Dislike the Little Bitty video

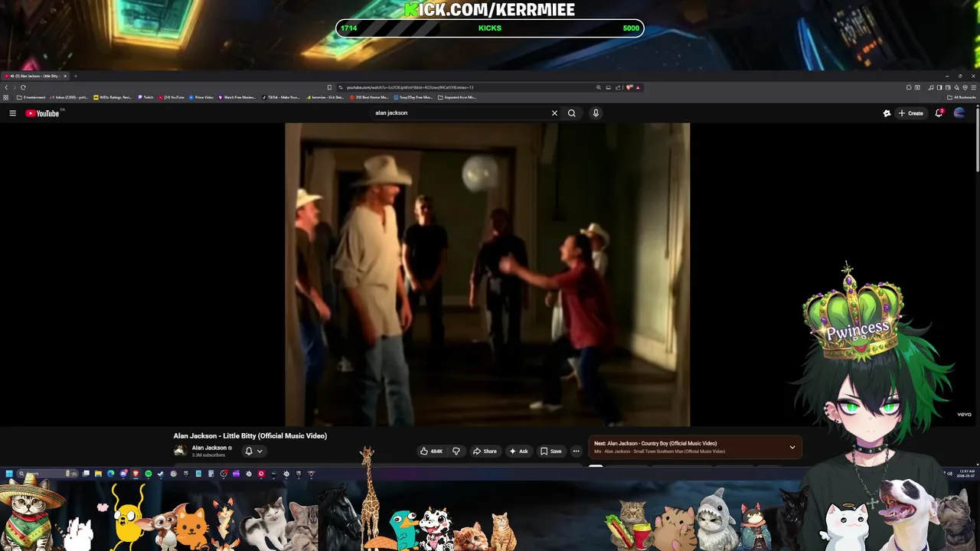point(456,452)
